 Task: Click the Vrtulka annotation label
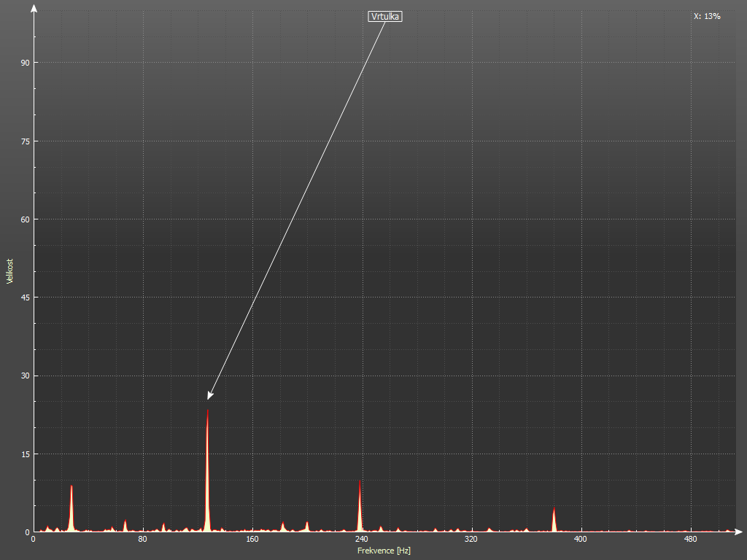[385, 16]
